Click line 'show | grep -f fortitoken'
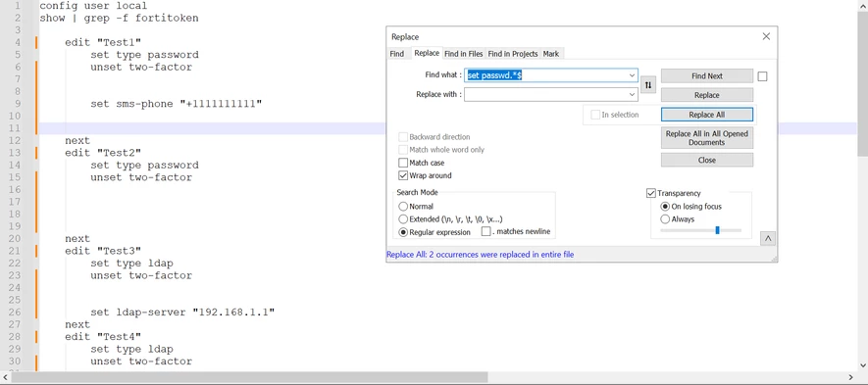The width and height of the screenshot is (868, 385). (119, 19)
